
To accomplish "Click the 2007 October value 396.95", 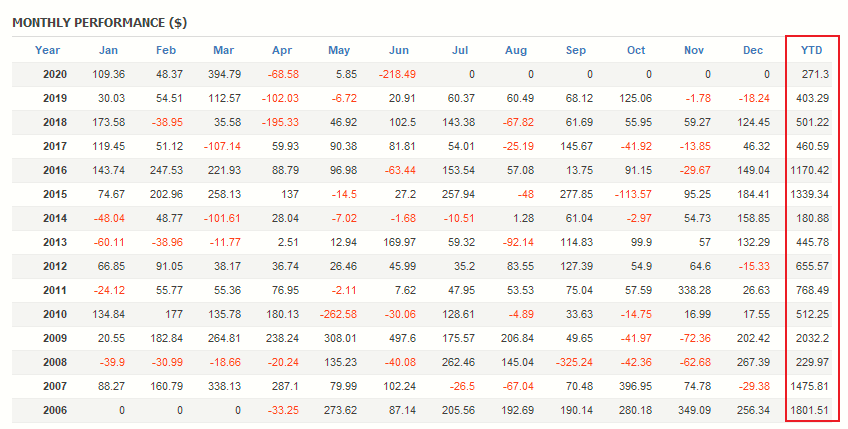I will (634, 386).
